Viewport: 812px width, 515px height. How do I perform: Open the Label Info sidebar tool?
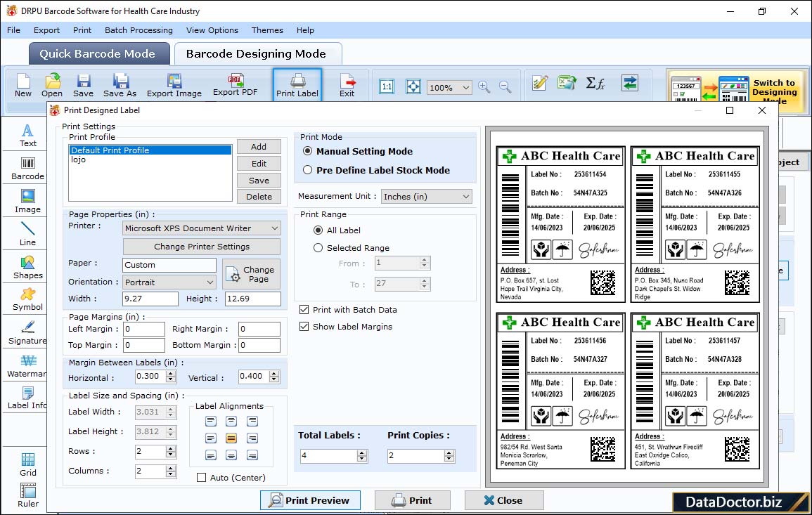coord(27,398)
